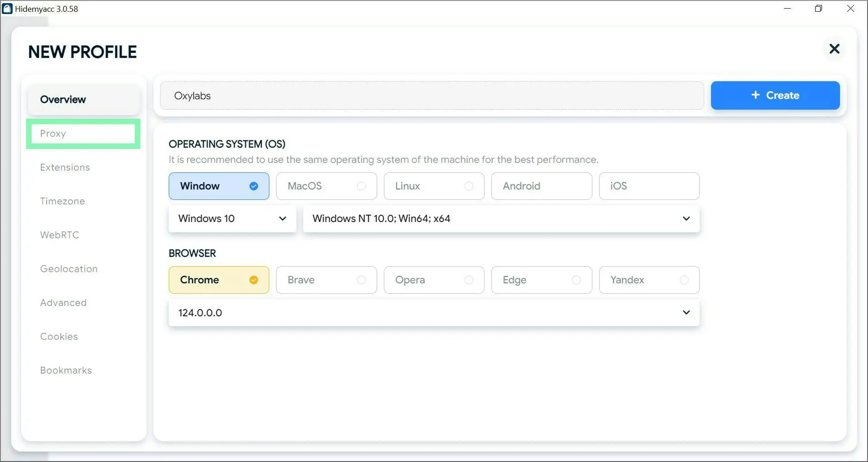
Task: Choose Brave as the browser
Action: [x=326, y=280]
